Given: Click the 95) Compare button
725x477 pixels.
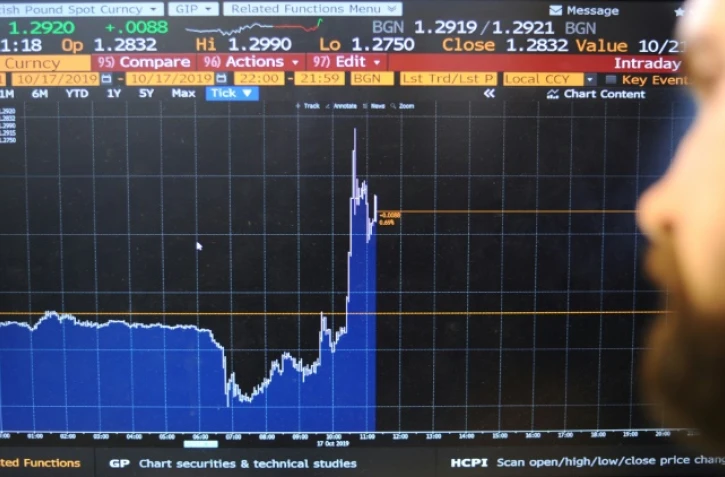Looking at the screenshot, I should pos(144,62).
